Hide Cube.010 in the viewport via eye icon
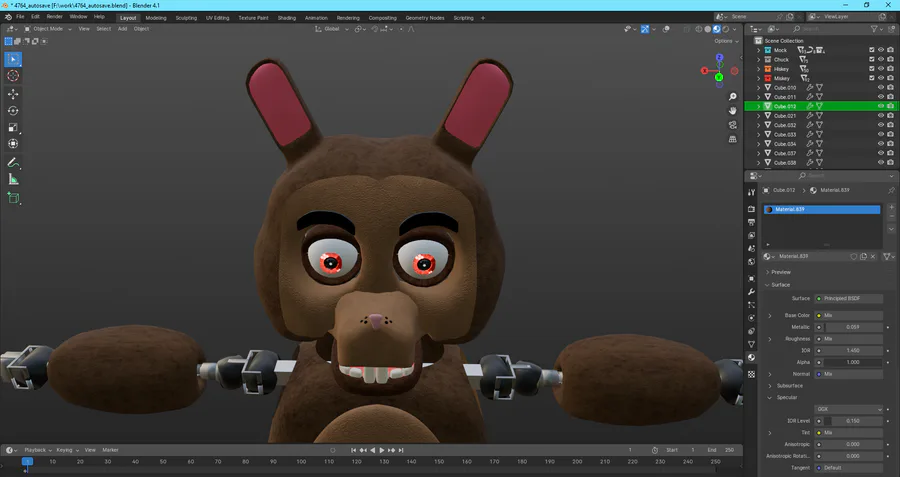Viewport: 900px width, 477px height. (881, 88)
